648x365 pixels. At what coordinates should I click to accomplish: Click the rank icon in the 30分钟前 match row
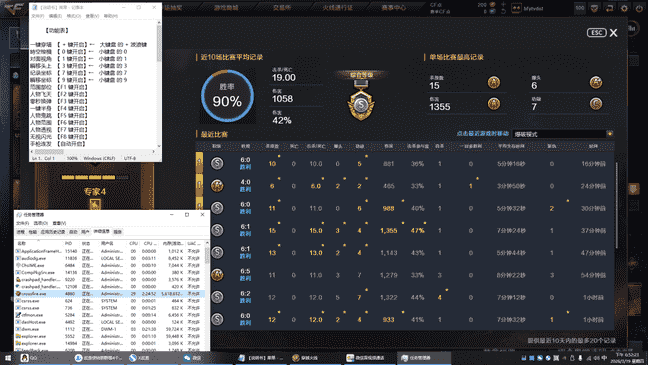click(217, 208)
